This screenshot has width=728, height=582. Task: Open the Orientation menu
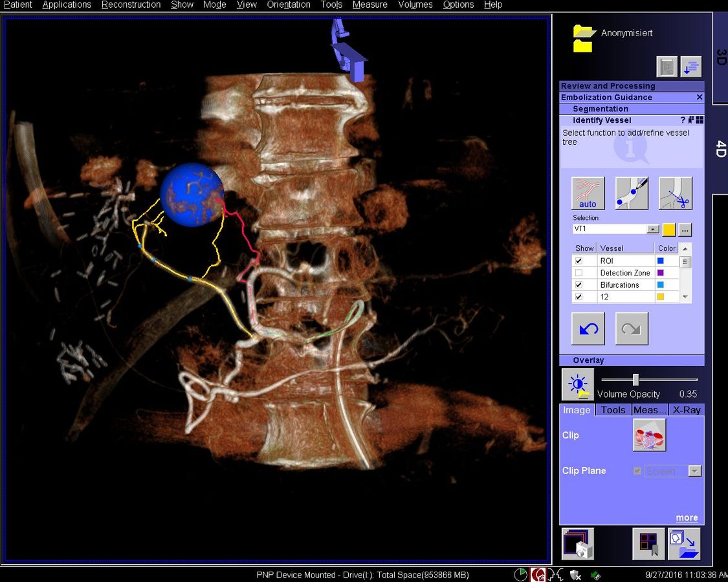pos(289,5)
